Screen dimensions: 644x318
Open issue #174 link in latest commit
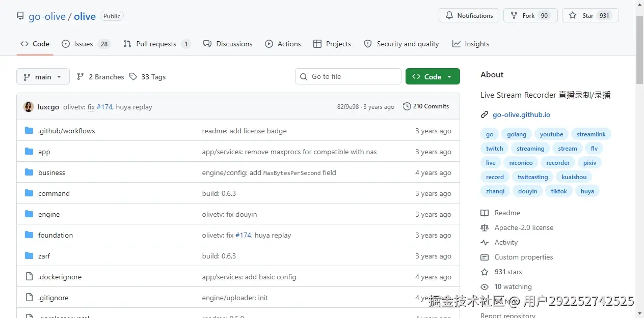(104, 107)
